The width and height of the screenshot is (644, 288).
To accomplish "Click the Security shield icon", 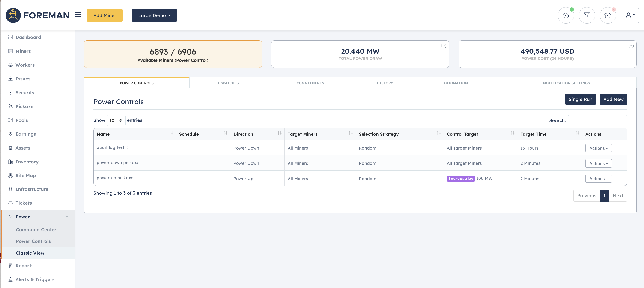I will point(11,92).
